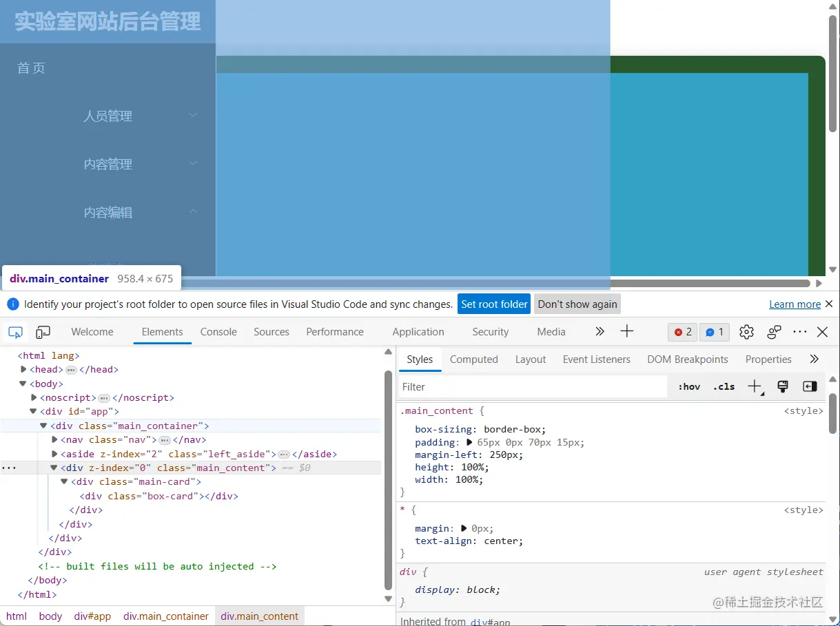Expand the nav element arrow
Image resolution: width=840 pixels, height=626 pixels.
(55, 440)
